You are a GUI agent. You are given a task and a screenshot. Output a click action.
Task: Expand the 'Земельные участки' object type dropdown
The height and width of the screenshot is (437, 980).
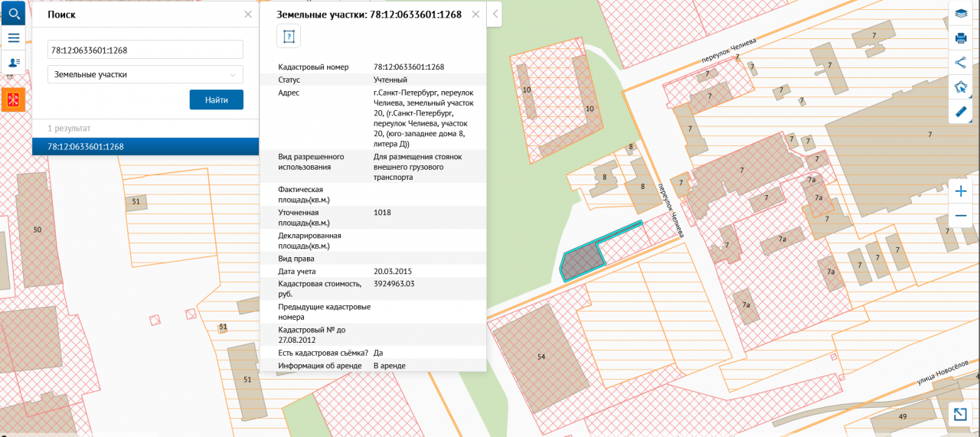(x=145, y=74)
